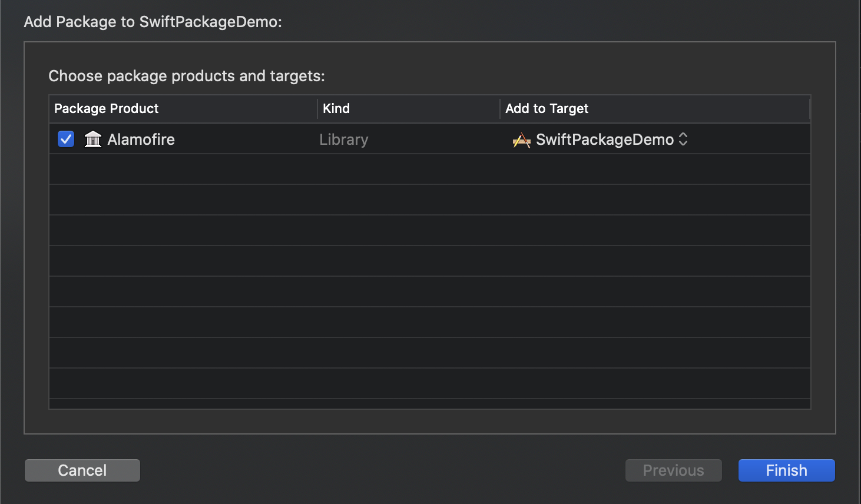Click the Kind column header
Image resolution: width=861 pixels, height=504 pixels.
(336, 108)
